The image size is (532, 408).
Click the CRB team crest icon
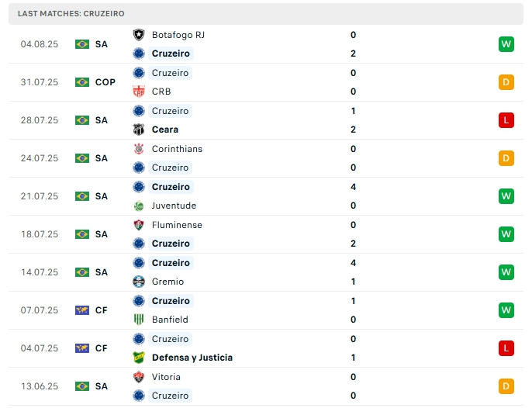139,92
